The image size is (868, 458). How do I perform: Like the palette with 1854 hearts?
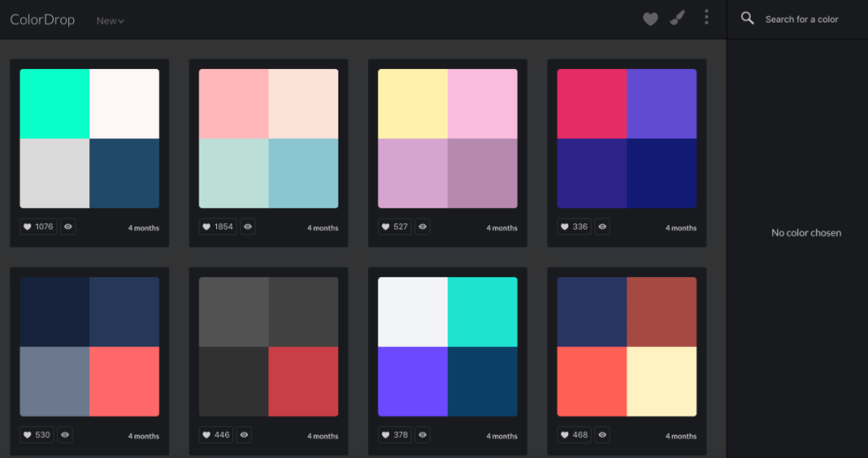click(x=218, y=227)
